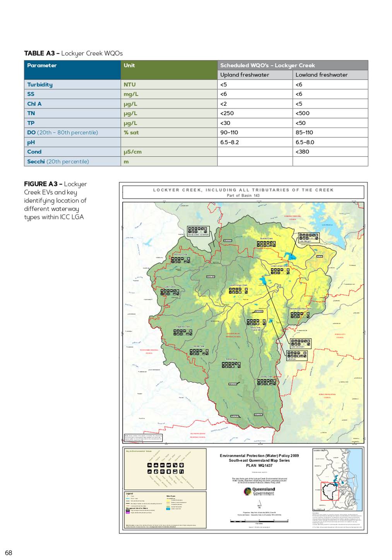Select the 'Cond' parameter cell
Viewport: 392px width, 560px height.
[72, 152]
